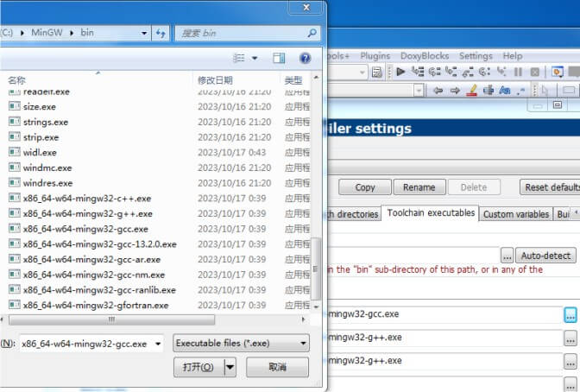580x392 pixels.
Task: Click the Reset defaults button
Action: pos(550,187)
